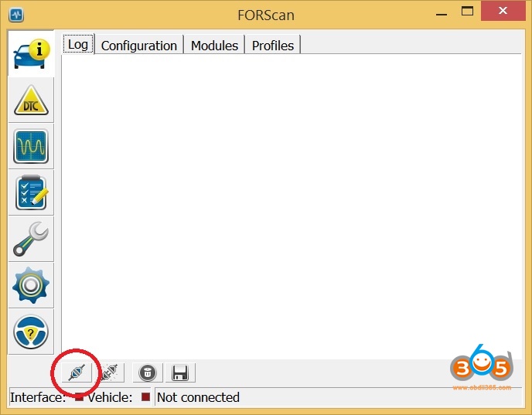
Task: Open the tests checklist section icon
Action: [31, 192]
